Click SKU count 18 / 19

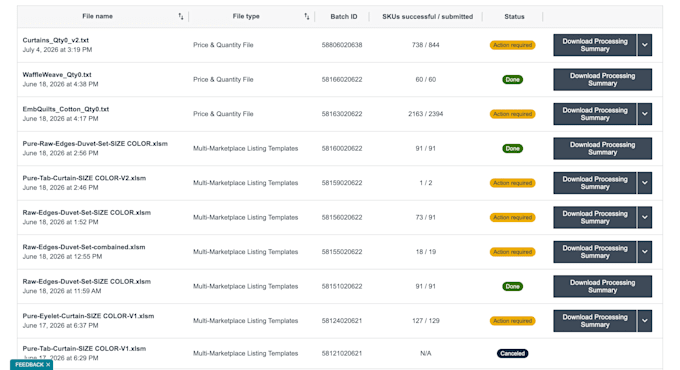(x=425, y=252)
